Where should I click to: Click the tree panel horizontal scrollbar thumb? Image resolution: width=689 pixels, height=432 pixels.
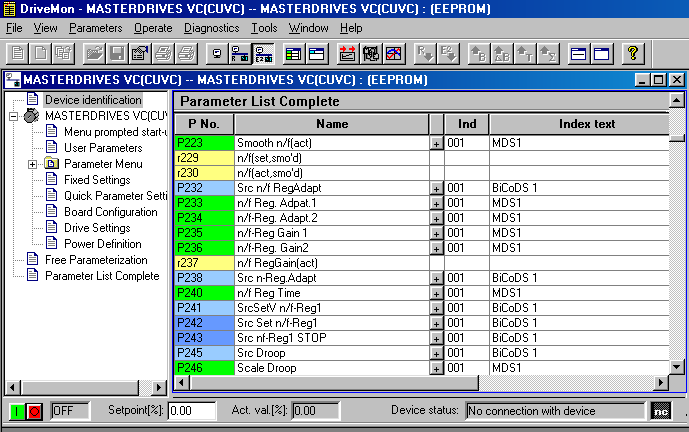coord(80,388)
